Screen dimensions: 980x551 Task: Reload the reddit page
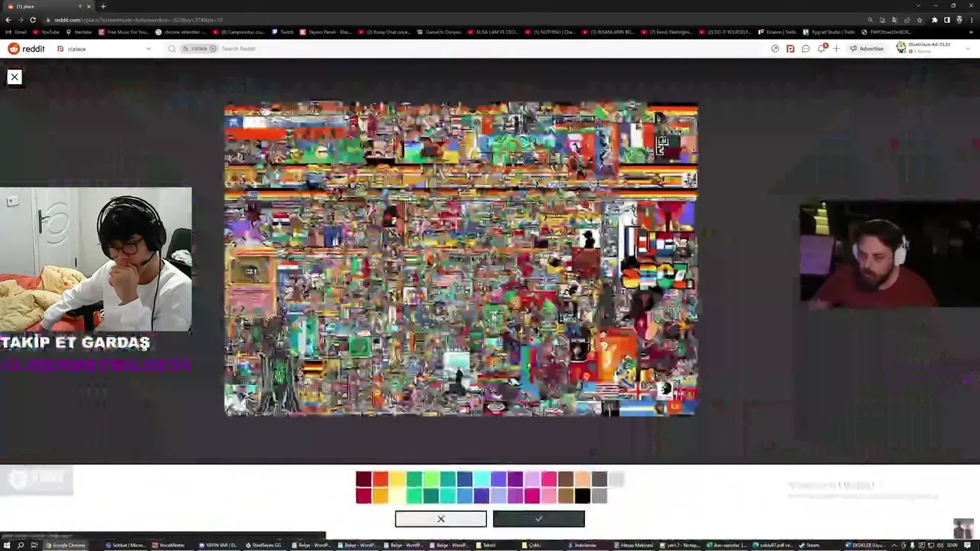pos(33,20)
